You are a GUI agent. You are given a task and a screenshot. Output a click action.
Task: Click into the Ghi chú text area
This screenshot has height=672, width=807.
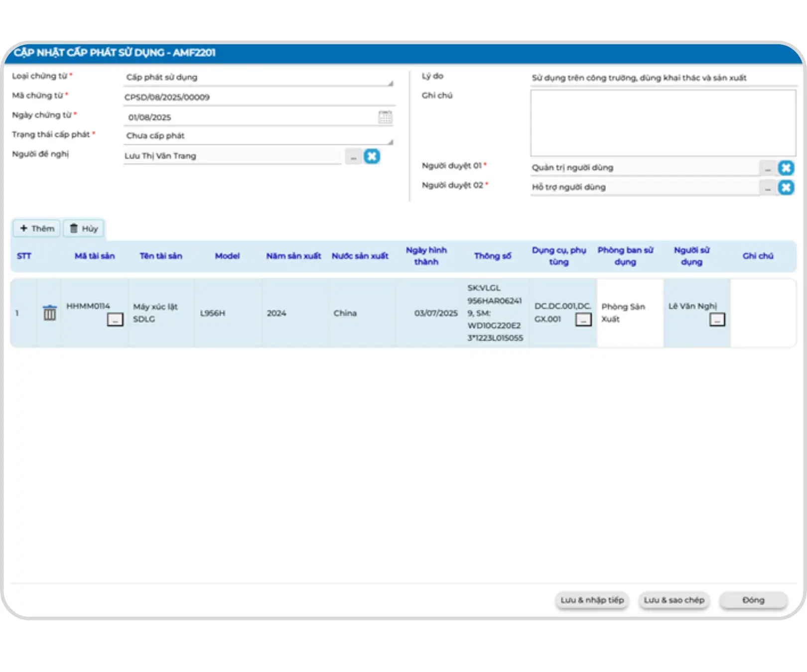pyautogui.click(x=663, y=123)
